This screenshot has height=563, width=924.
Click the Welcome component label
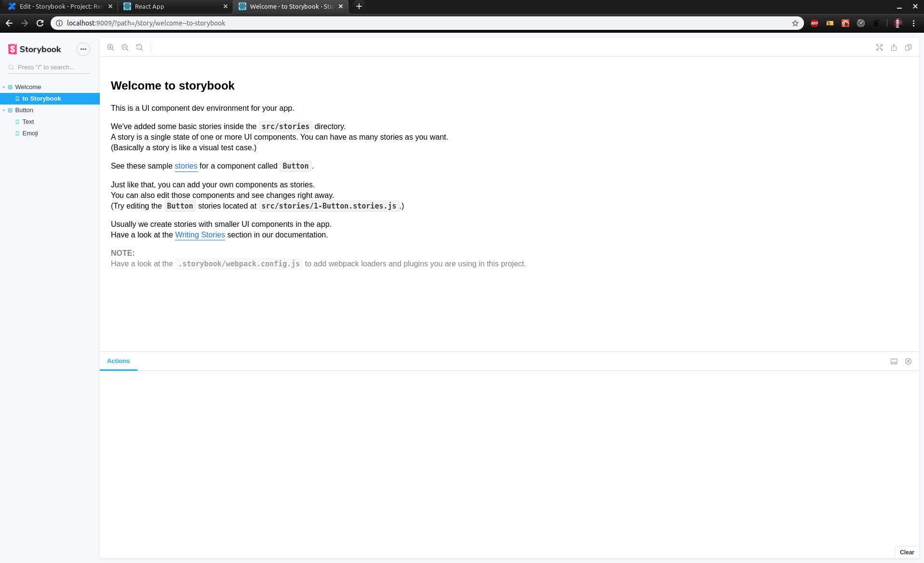coord(28,87)
